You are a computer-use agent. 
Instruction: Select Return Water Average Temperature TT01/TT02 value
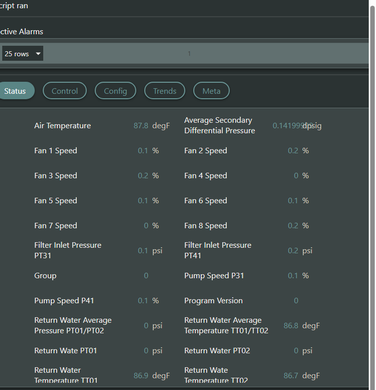coord(291,326)
